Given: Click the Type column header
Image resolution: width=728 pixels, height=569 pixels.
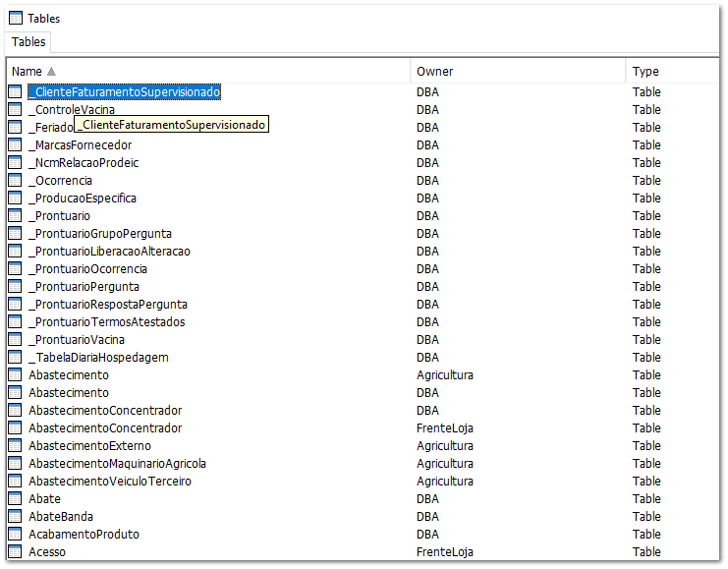Looking at the screenshot, I should pos(645,72).
